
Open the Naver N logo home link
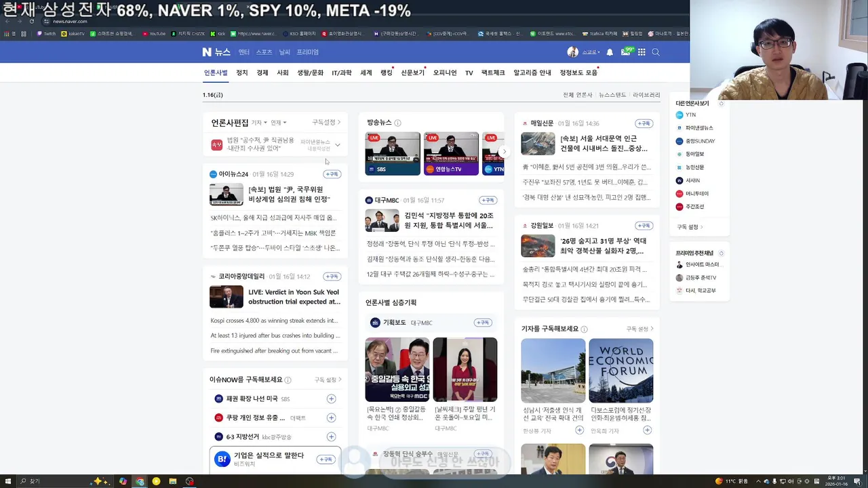tap(207, 52)
